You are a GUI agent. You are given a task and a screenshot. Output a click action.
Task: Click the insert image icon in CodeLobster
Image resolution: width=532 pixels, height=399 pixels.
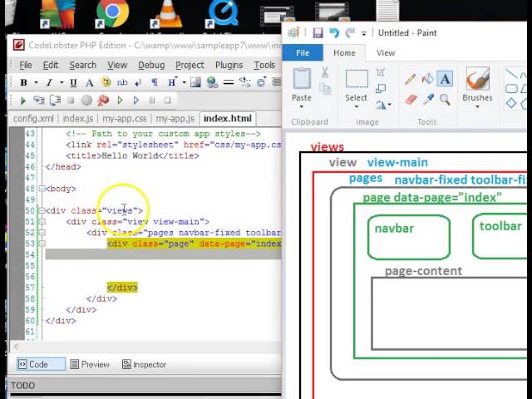(x=195, y=82)
